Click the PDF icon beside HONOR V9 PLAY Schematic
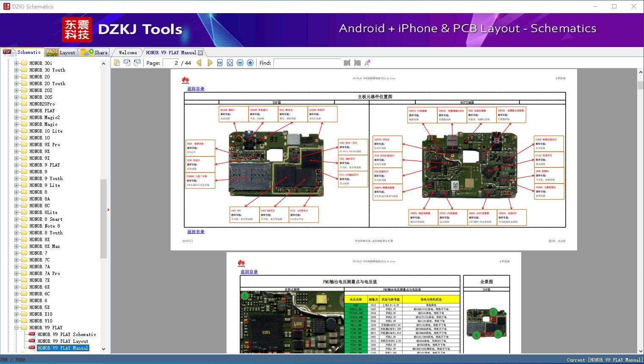 click(x=32, y=334)
